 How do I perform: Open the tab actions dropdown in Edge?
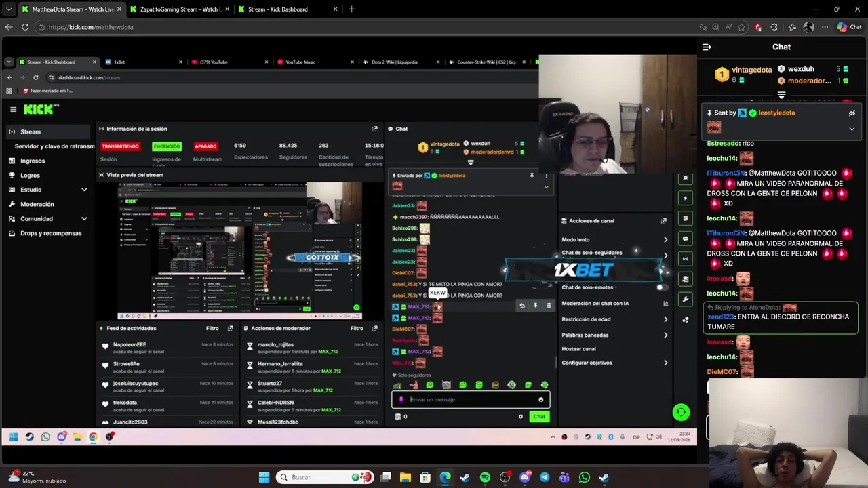click(x=8, y=9)
